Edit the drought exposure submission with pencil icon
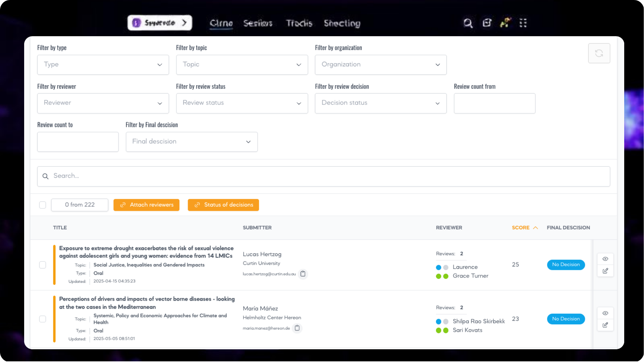 pos(605,271)
